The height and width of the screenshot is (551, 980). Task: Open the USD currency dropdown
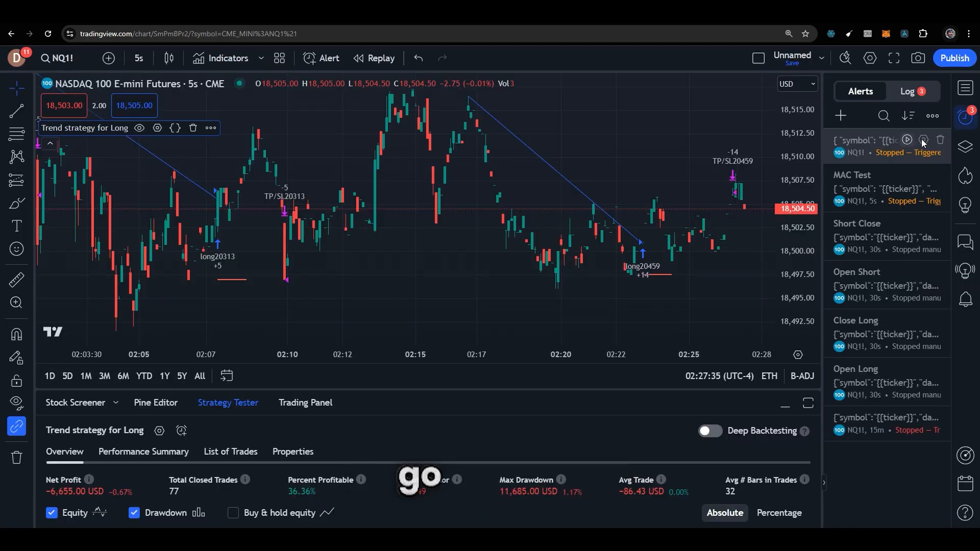pyautogui.click(x=797, y=84)
